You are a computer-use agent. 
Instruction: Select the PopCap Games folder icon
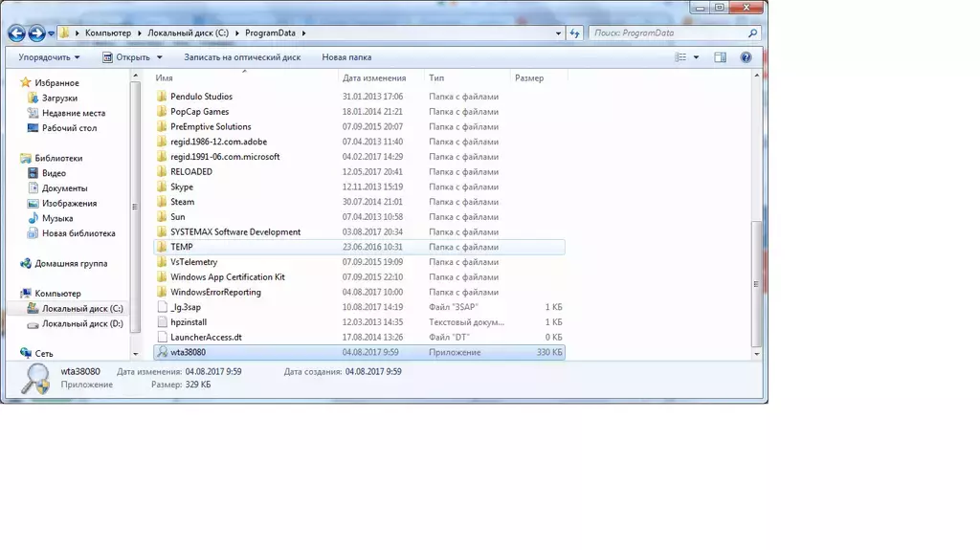(162, 111)
